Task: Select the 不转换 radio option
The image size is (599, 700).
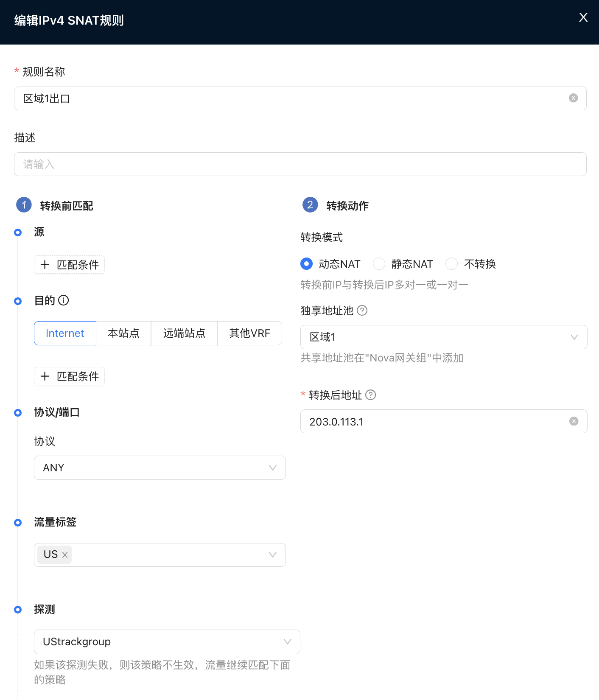Action: tap(451, 264)
